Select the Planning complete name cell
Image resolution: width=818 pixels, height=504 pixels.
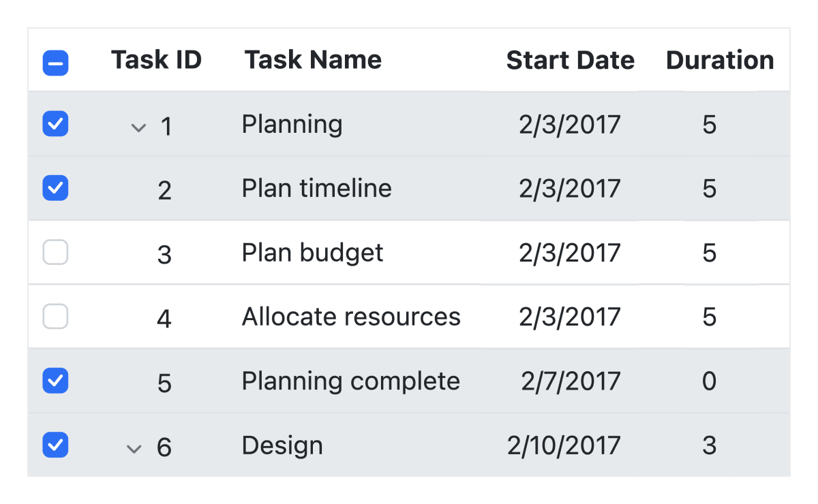(x=350, y=381)
